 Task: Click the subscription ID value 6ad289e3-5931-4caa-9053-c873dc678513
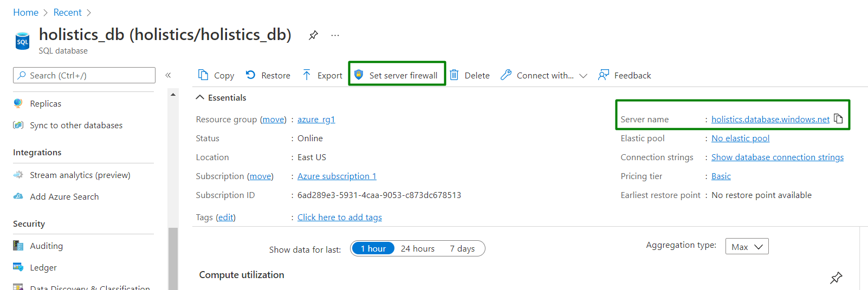point(379,195)
